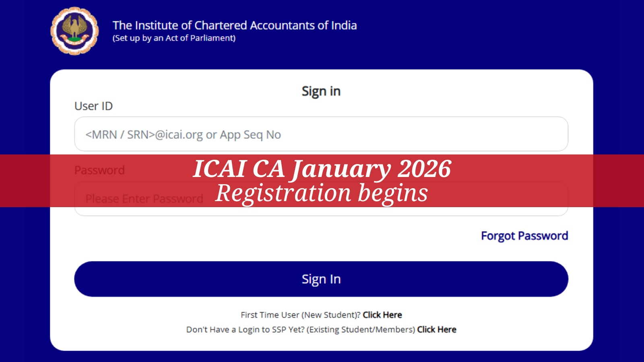Click the User ID label text
The width and height of the screenshot is (644, 362).
click(x=93, y=106)
